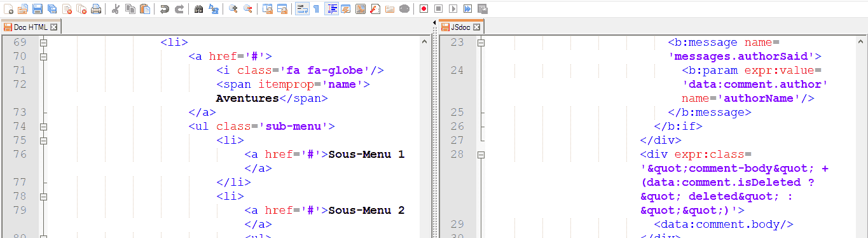
Task: Collapse fold at line 75
Action: coord(44,141)
